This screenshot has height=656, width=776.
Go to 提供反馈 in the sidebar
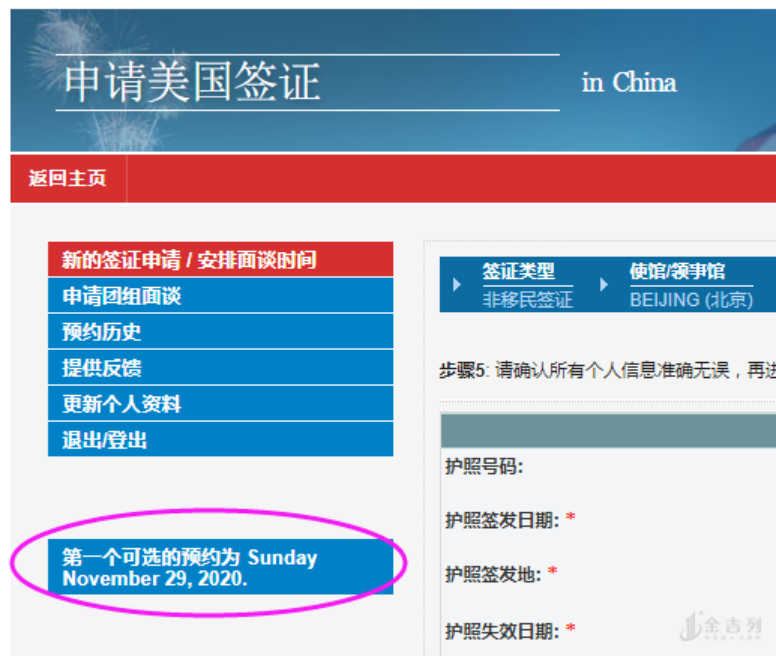click(x=101, y=368)
